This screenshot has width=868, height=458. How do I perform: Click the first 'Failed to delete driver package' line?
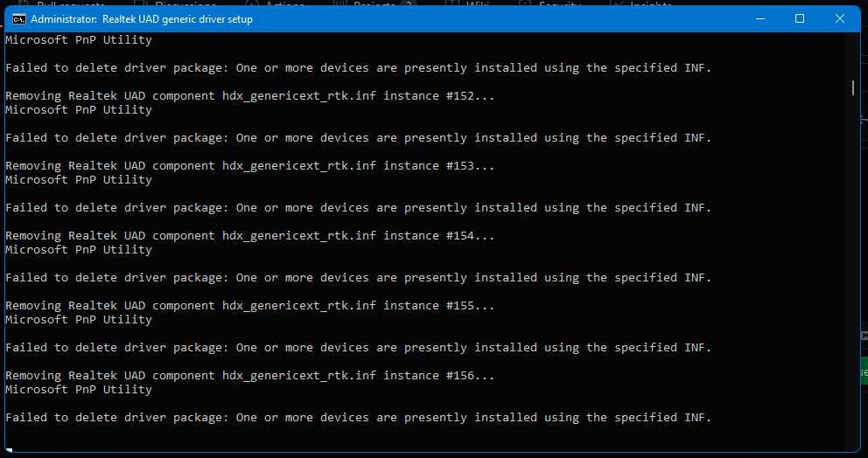coord(358,68)
